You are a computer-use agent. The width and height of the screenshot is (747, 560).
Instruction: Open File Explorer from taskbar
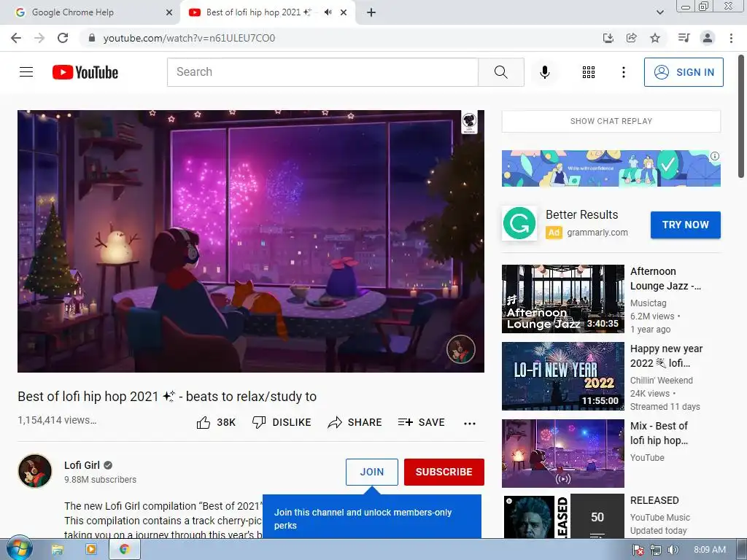click(x=57, y=550)
